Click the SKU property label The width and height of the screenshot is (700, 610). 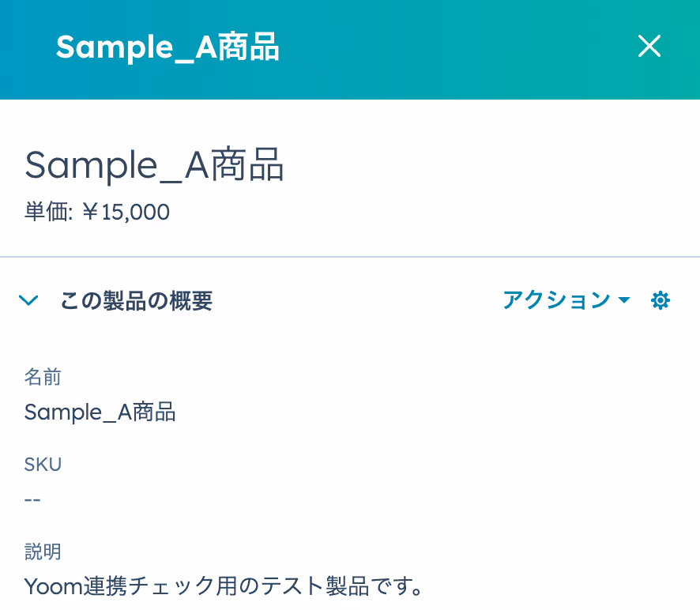point(43,465)
